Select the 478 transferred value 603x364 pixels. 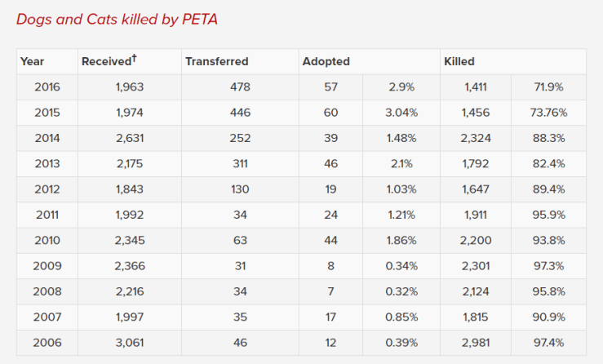point(240,87)
